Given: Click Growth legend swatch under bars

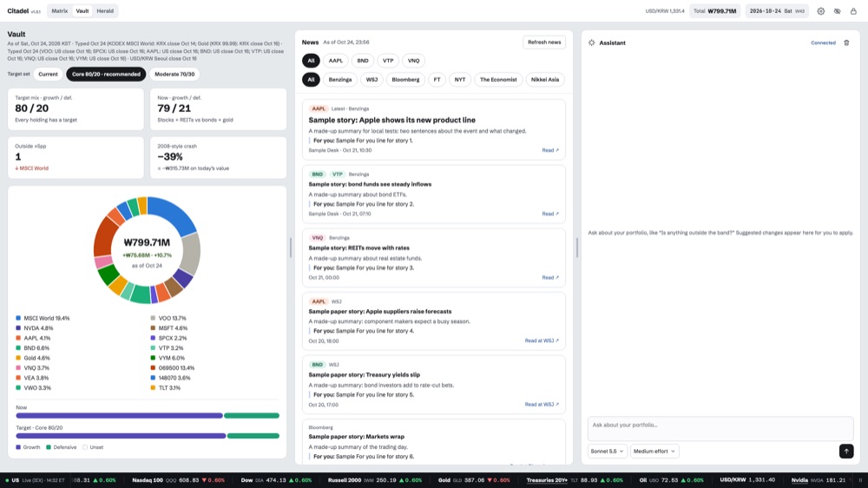Looking at the screenshot, I should coord(18,447).
